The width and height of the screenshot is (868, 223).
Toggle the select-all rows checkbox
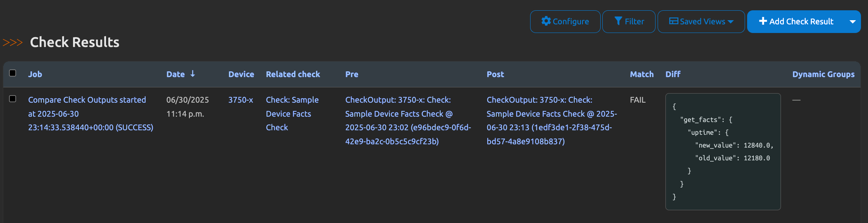tap(13, 73)
